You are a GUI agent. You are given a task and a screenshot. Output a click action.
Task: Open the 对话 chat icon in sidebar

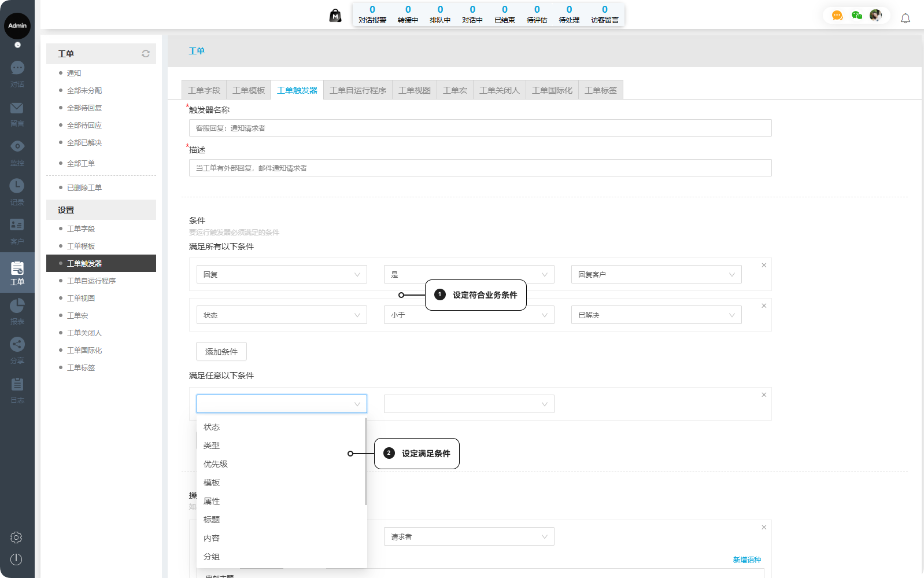tap(17, 68)
